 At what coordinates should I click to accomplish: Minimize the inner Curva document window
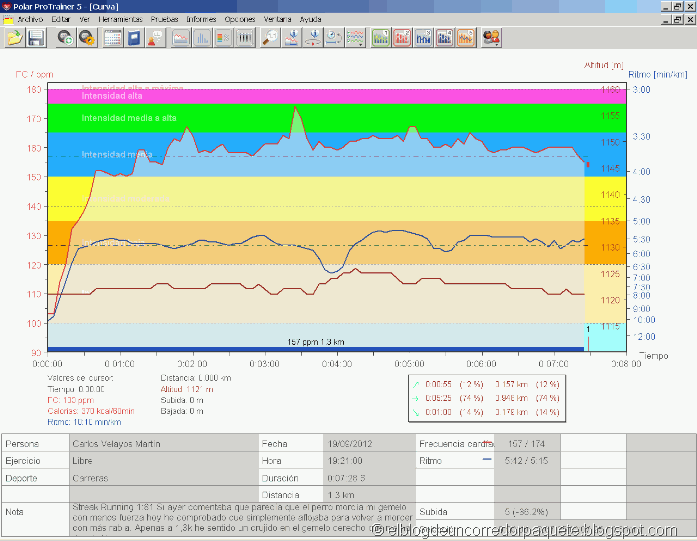coord(666,20)
